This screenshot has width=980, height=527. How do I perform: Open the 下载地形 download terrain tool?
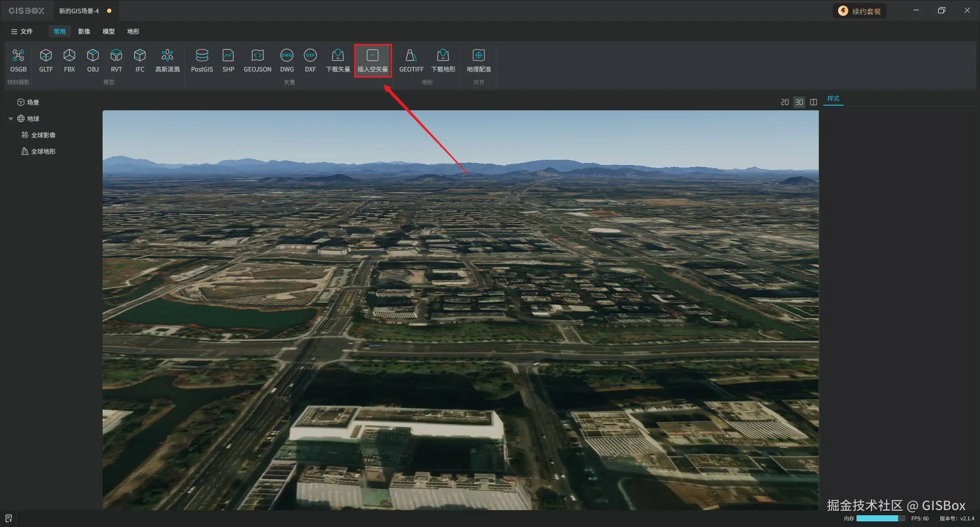point(443,61)
